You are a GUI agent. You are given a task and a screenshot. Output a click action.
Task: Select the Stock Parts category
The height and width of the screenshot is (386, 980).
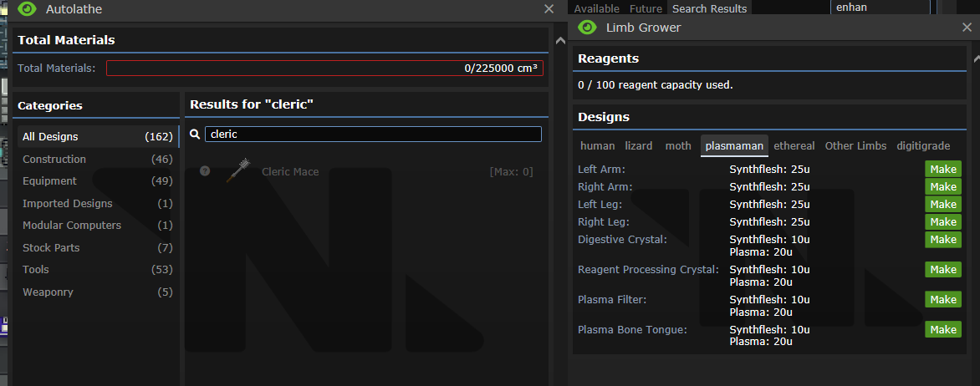[x=98, y=248]
